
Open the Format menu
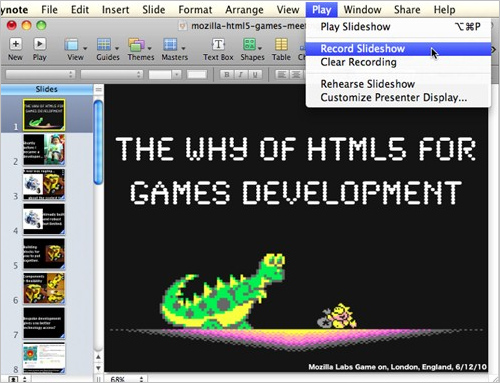pyautogui.click(x=195, y=9)
